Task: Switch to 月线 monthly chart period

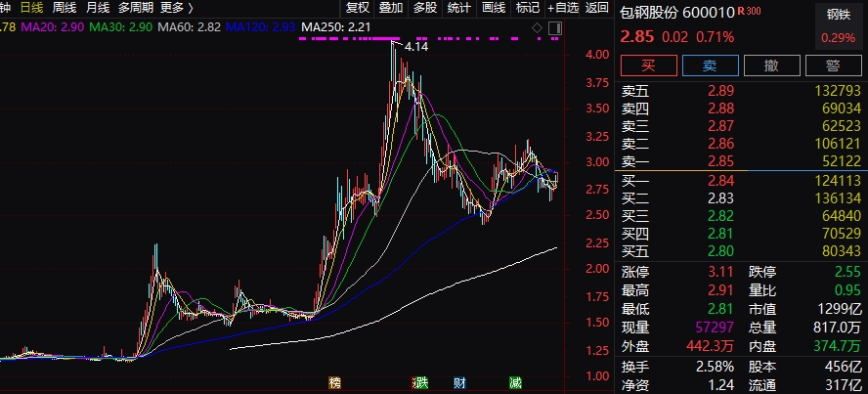Action: [98, 8]
